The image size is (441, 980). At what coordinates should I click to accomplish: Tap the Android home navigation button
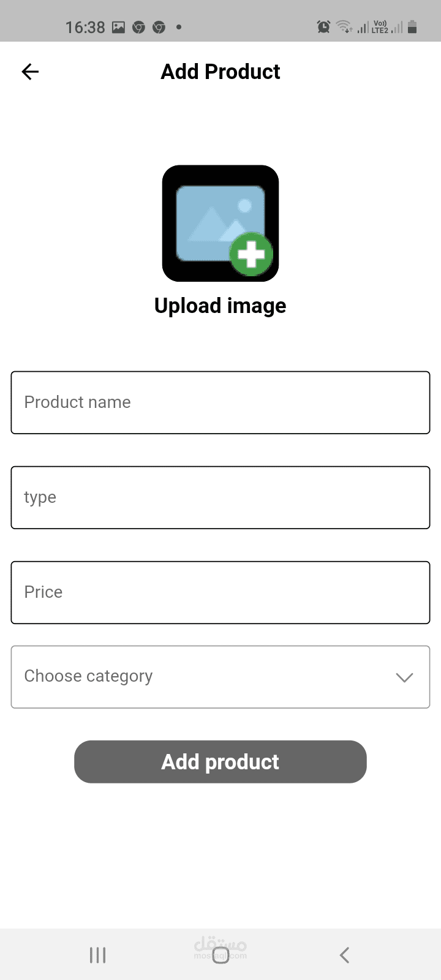221,955
